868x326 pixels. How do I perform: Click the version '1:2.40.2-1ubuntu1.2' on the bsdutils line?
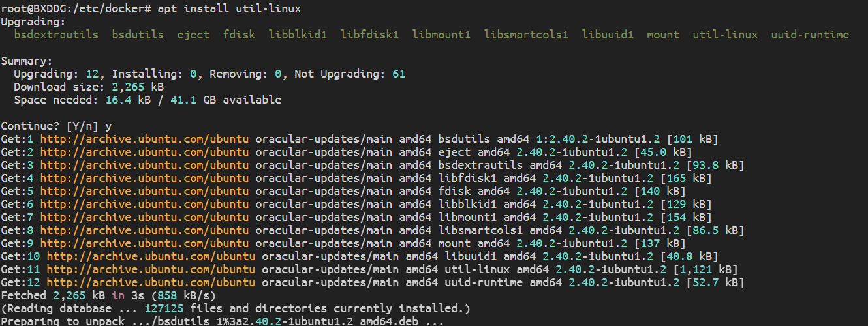pyautogui.click(x=598, y=139)
